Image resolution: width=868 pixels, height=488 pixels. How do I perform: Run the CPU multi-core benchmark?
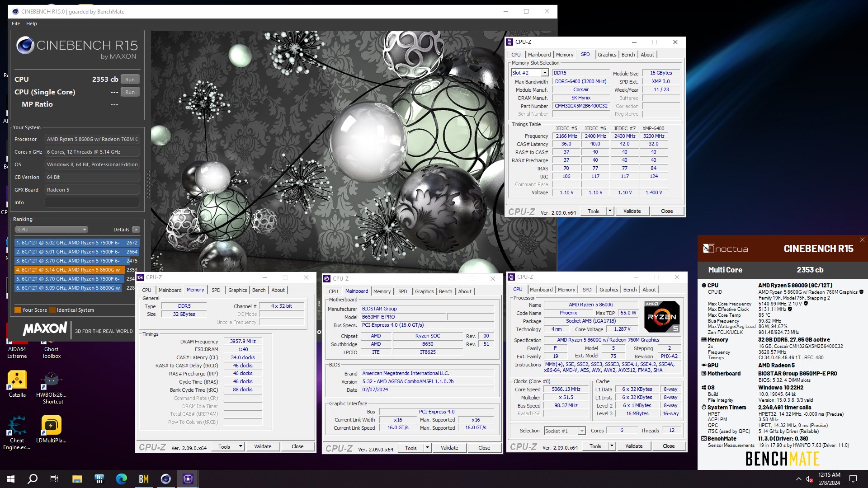pyautogui.click(x=130, y=80)
